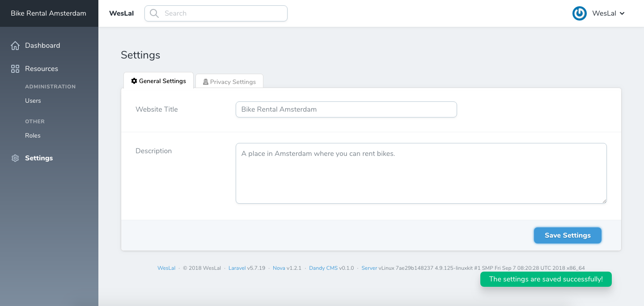Open the Laravel footer link
Viewport: 644px width, 306px height.
237,268
